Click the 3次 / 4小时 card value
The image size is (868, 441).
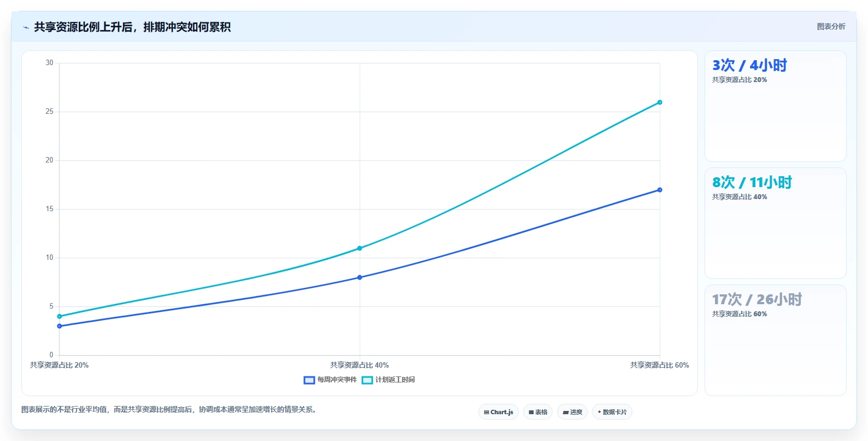(749, 66)
